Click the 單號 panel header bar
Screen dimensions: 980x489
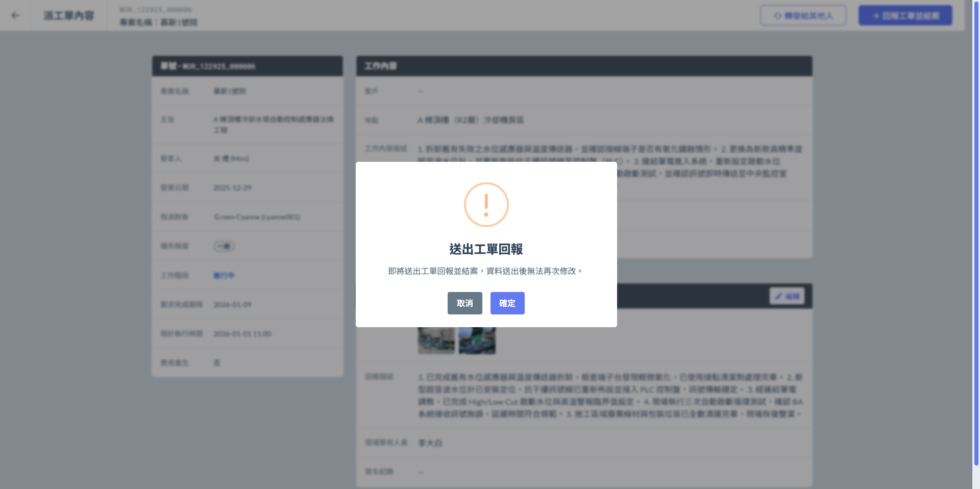pos(247,66)
